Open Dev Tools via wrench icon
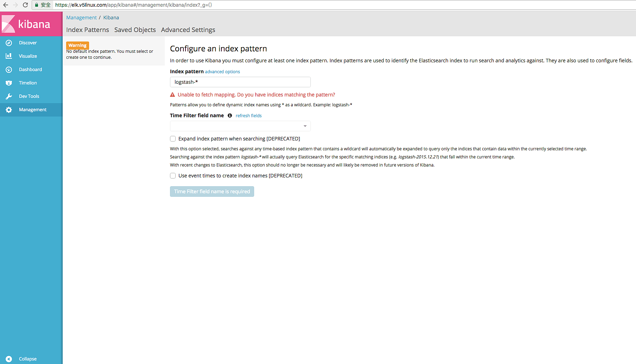The image size is (636, 364). (9, 96)
